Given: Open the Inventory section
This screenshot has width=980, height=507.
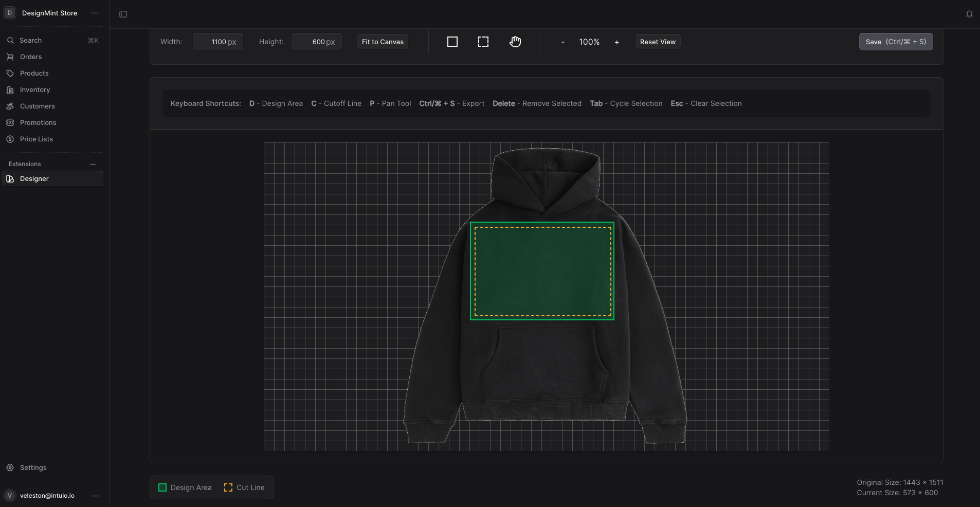Looking at the screenshot, I should point(35,89).
